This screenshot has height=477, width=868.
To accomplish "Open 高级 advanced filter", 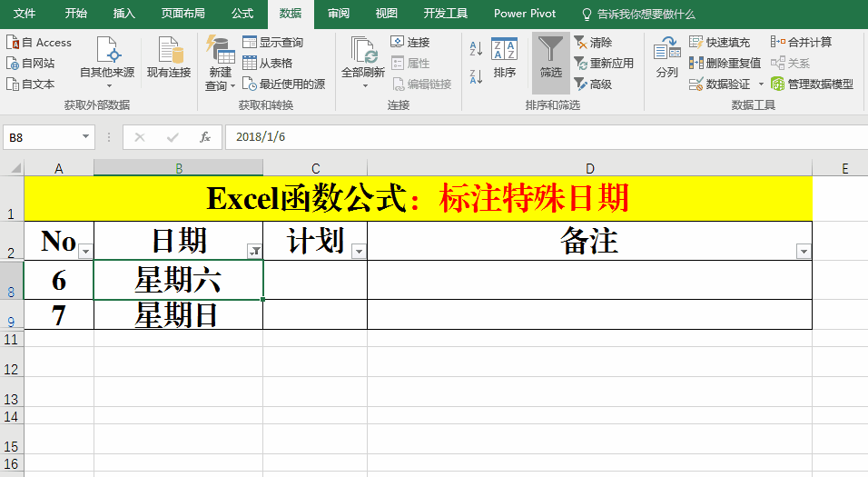I will pyautogui.click(x=594, y=84).
